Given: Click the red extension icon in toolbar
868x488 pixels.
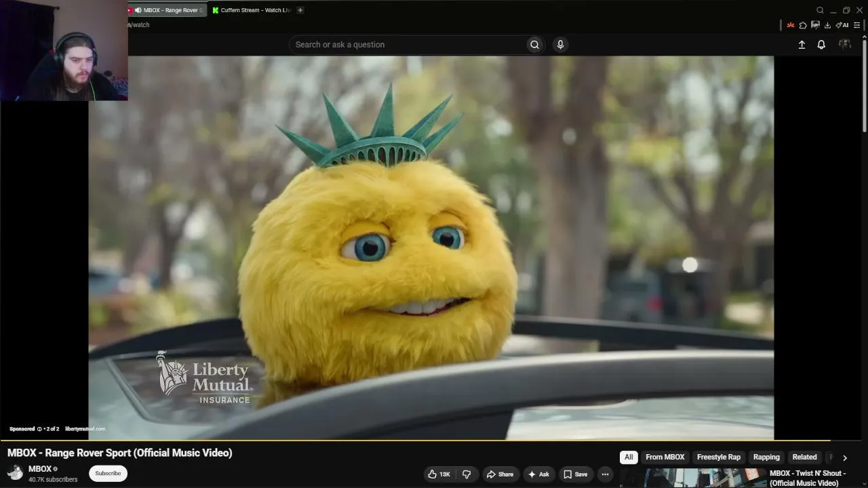Looking at the screenshot, I should pos(791,25).
